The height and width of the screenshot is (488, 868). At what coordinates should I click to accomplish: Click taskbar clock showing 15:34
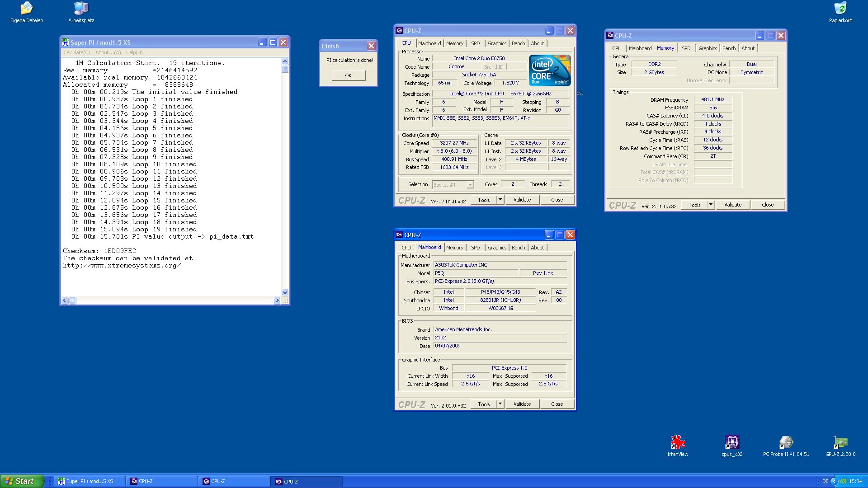point(855,481)
